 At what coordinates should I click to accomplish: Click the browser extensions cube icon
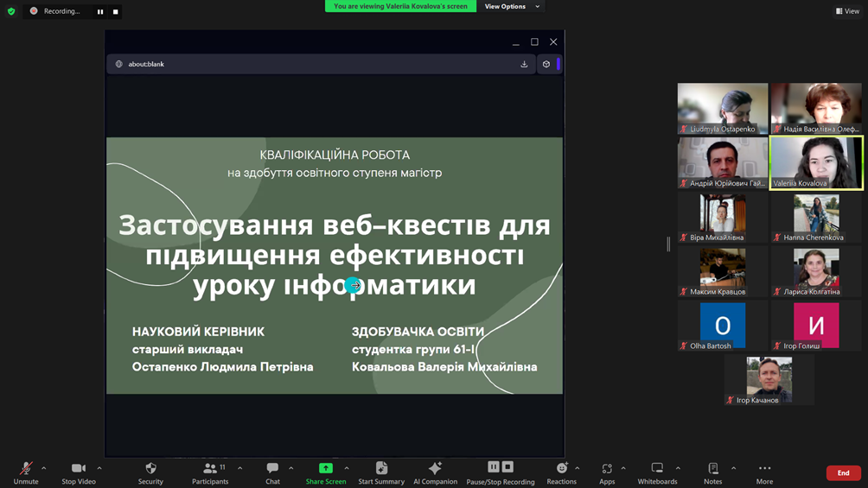click(546, 64)
